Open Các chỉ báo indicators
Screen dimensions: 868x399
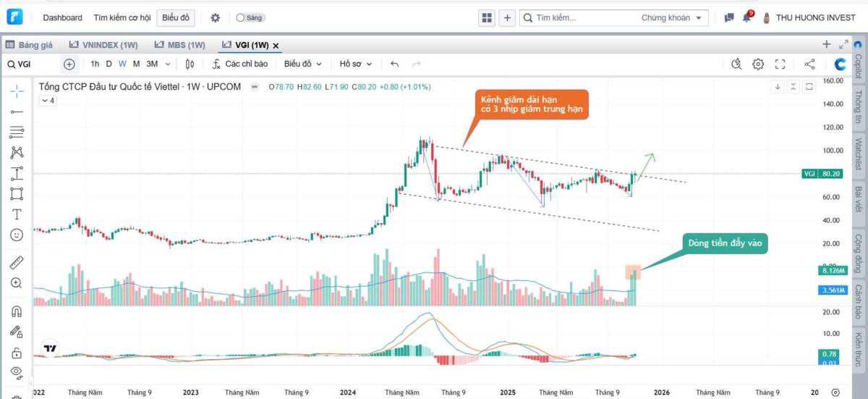240,64
